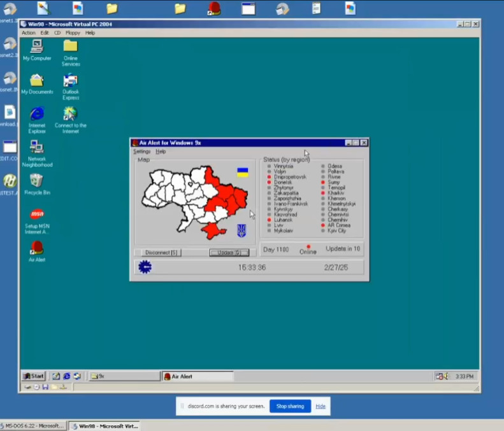Open the Help menu in Air Alert
This screenshot has height=431, width=504.
(161, 152)
